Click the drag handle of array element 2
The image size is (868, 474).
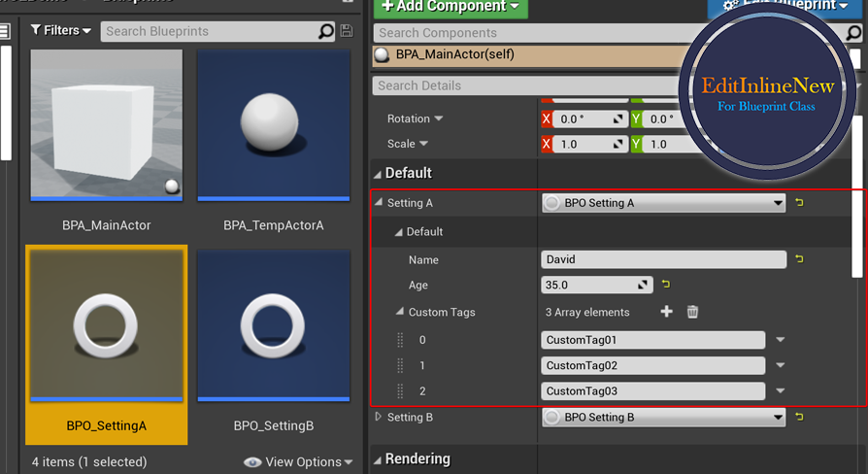pyautogui.click(x=400, y=390)
